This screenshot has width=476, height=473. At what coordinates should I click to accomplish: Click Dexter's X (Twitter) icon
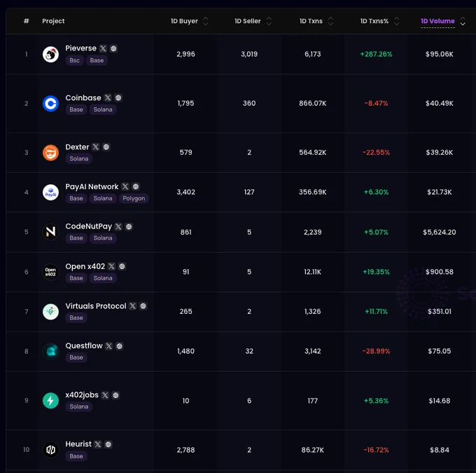point(96,147)
